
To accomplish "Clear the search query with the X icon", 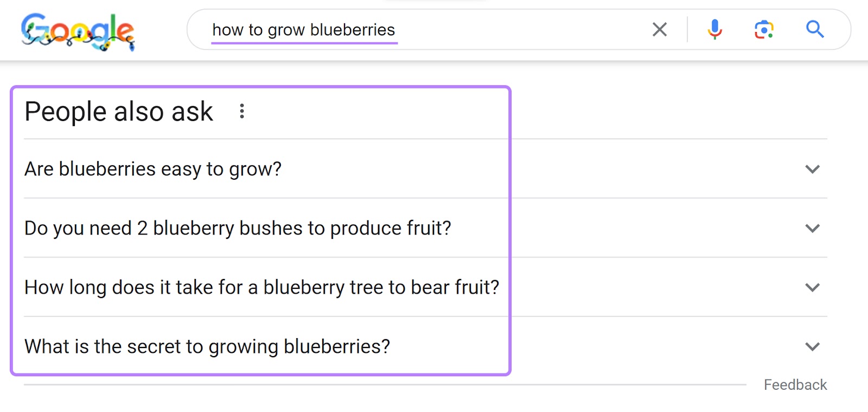I will click(659, 30).
